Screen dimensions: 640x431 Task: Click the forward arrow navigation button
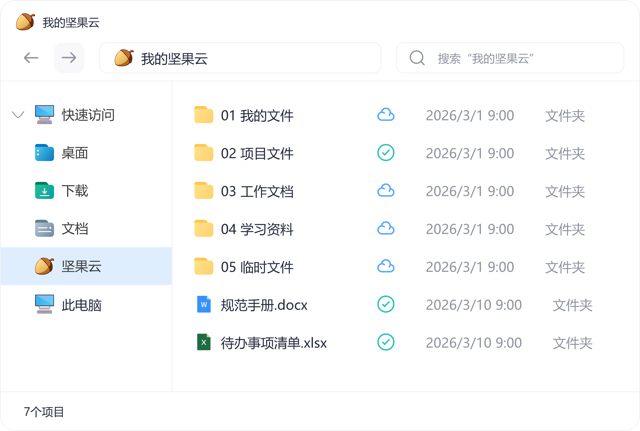(x=69, y=58)
